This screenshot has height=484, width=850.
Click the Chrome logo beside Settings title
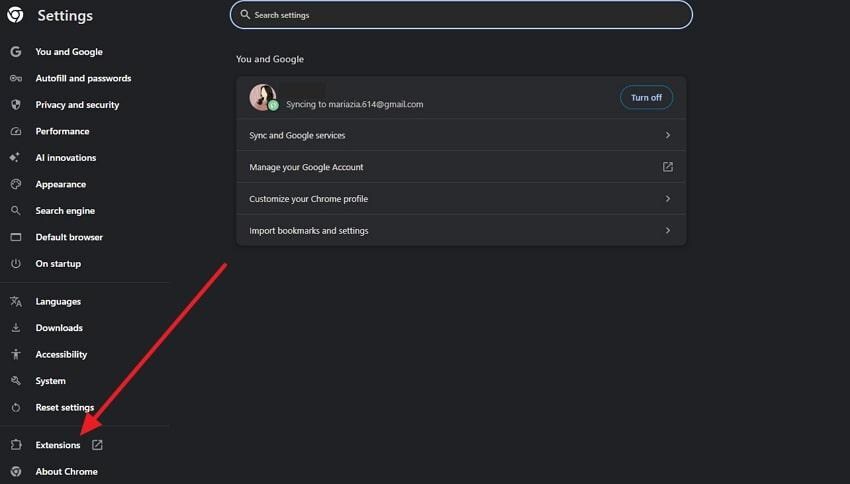click(x=15, y=15)
